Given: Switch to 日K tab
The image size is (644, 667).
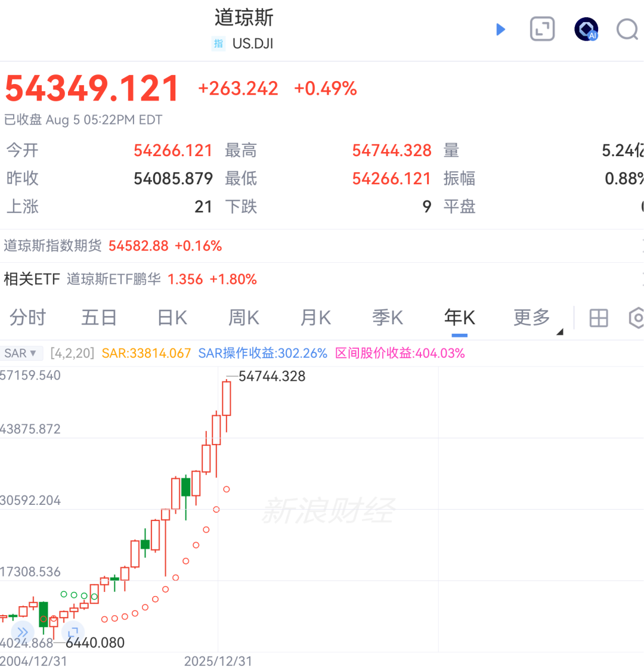Looking at the screenshot, I should [x=172, y=318].
